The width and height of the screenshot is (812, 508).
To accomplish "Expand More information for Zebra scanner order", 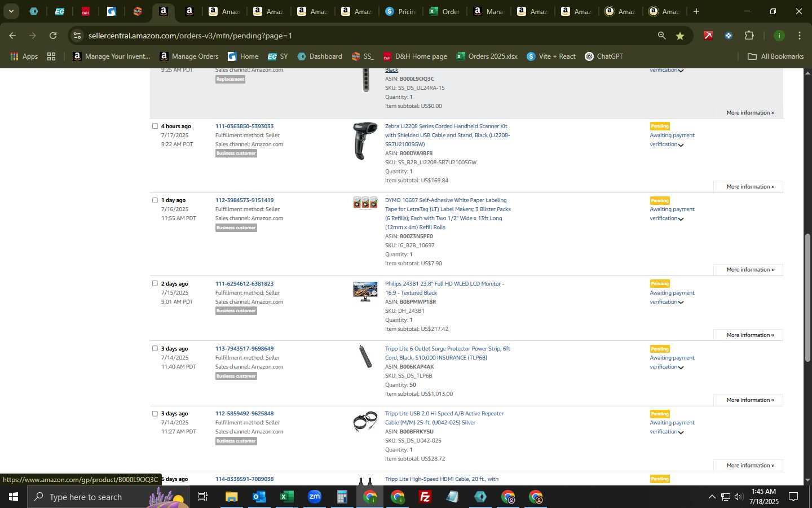I will pos(748,187).
